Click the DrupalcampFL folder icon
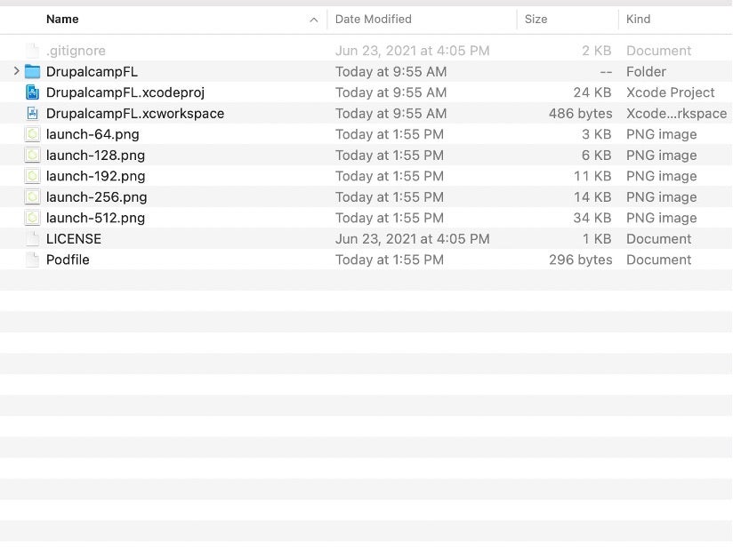Screen dimensions: 733x560 33,72
